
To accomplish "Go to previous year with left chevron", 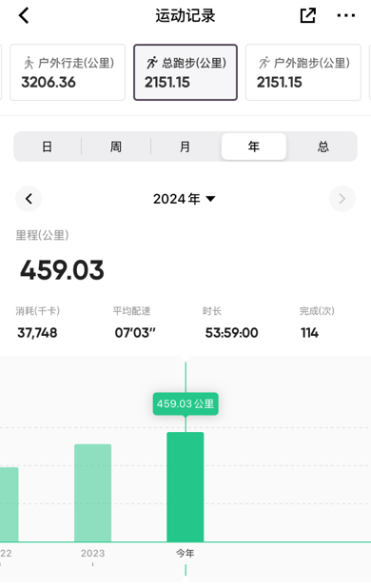I will tap(29, 198).
